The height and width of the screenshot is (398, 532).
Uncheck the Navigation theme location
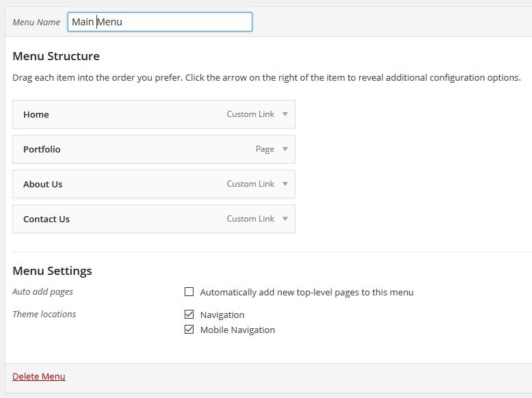[189, 315]
